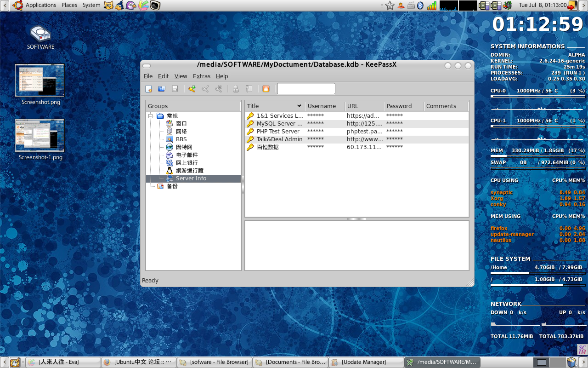Open the Extras menu
Image resolution: width=588 pixels, height=368 pixels.
click(x=202, y=76)
